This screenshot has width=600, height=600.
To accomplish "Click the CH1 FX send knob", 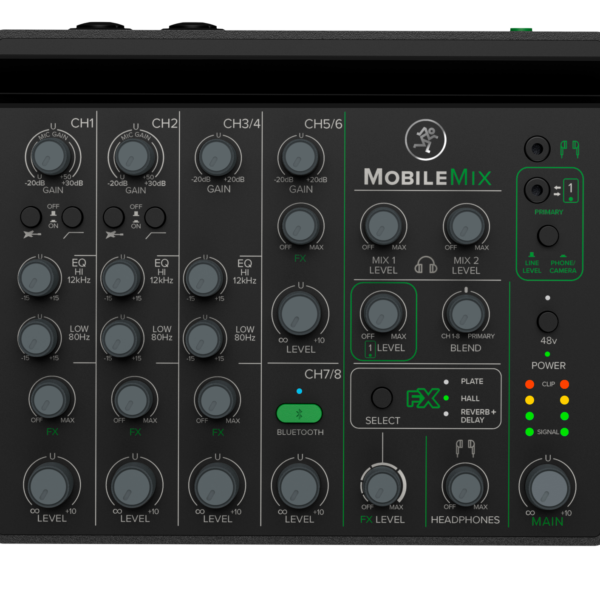I will tap(52, 399).
